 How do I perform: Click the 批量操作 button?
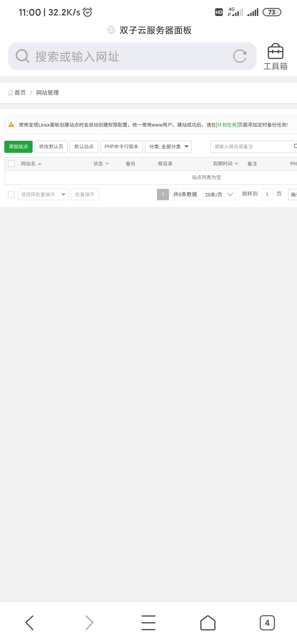85,195
